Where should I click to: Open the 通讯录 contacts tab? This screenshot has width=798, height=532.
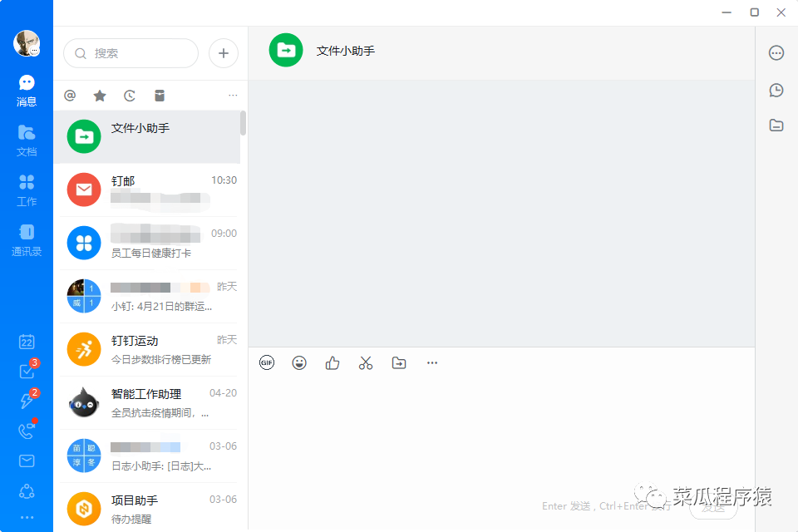27,240
